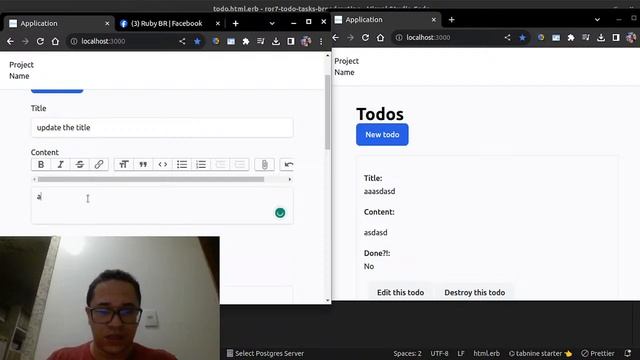
Task: Open home page in left browser window
Action: click(x=55, y=41)
